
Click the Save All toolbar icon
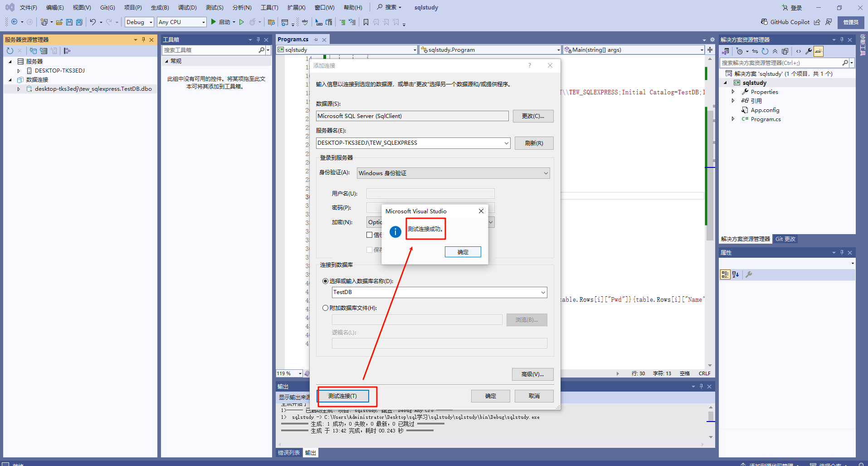(x=79, y=22)
